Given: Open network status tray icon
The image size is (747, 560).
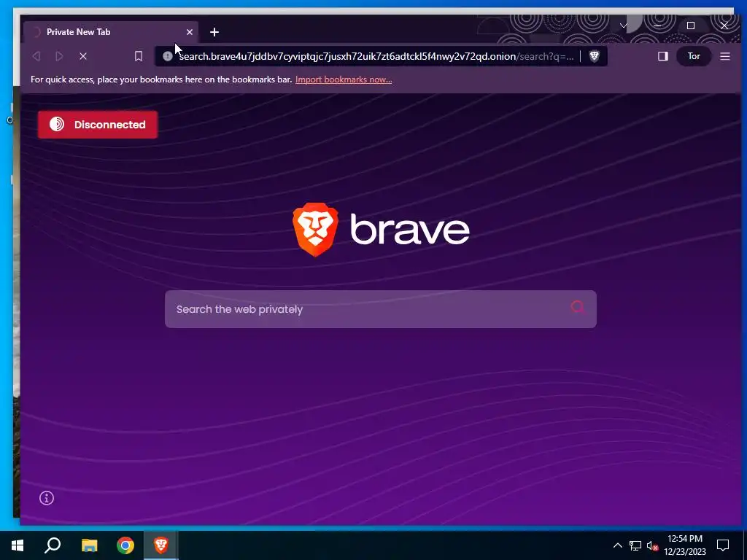Looking at the screenshot, I should [635, 545].
